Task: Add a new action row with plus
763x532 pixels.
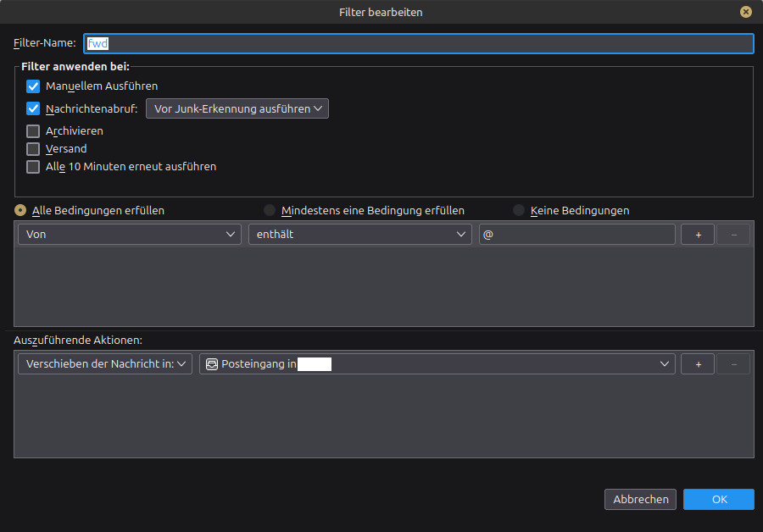Action: pos(698,363)
